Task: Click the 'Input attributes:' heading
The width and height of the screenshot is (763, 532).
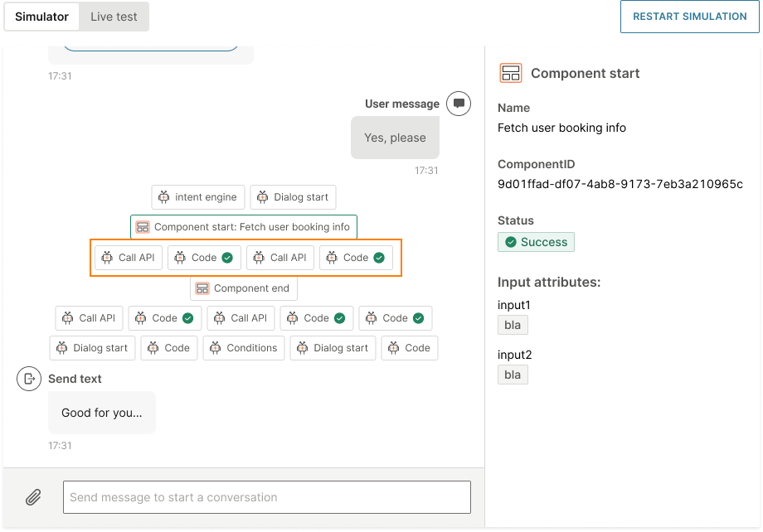Action: pyautogui.click(x=549, y=283)
